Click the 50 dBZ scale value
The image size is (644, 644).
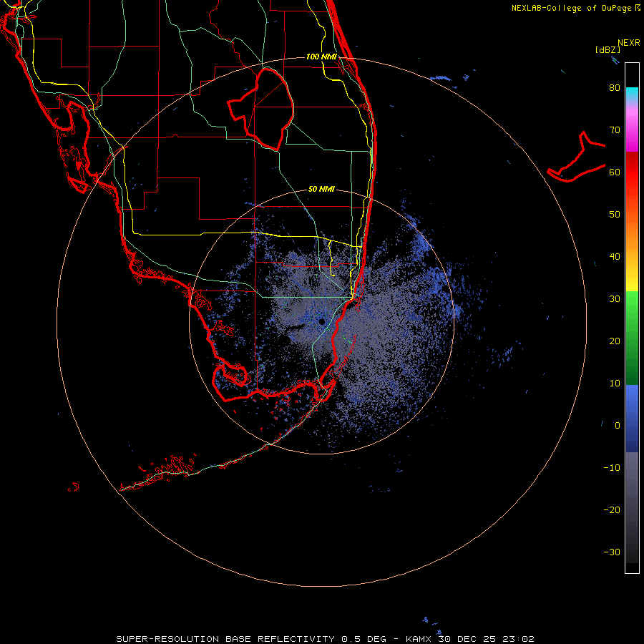(x=615, y=215)
